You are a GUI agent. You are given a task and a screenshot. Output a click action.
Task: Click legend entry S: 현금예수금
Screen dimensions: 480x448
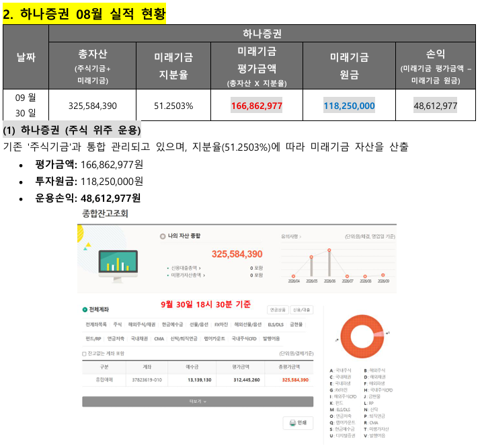pos(342,429)
